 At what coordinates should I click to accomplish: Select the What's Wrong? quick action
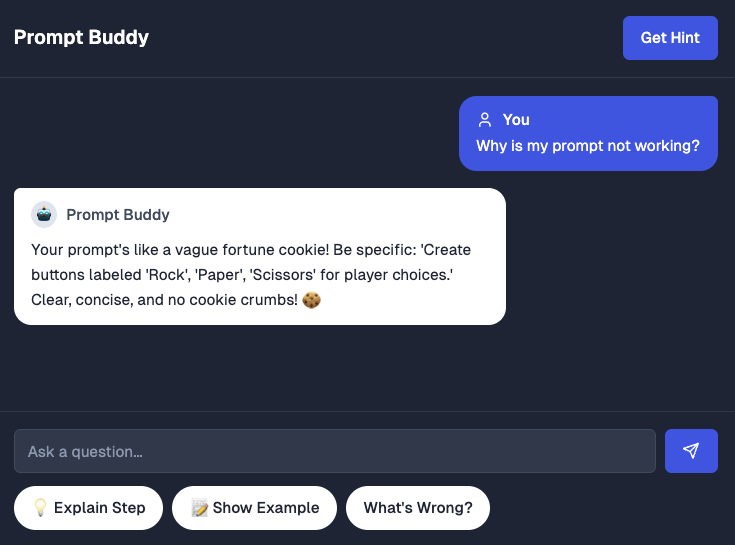coord(418,508)
